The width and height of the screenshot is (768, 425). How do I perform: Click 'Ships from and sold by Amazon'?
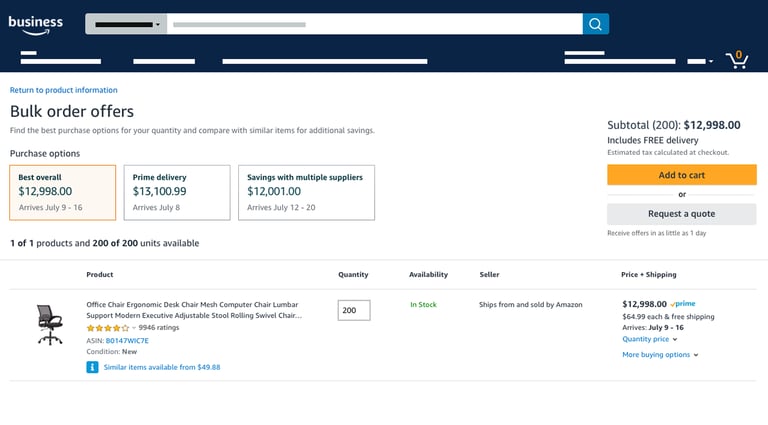[531, 305]
